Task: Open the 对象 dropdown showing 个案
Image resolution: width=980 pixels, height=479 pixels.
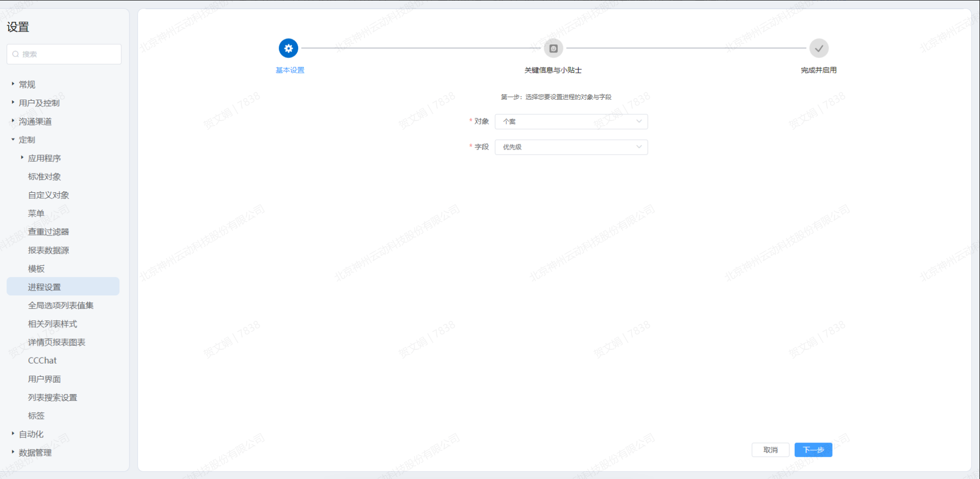Action: tap(571, 122)
